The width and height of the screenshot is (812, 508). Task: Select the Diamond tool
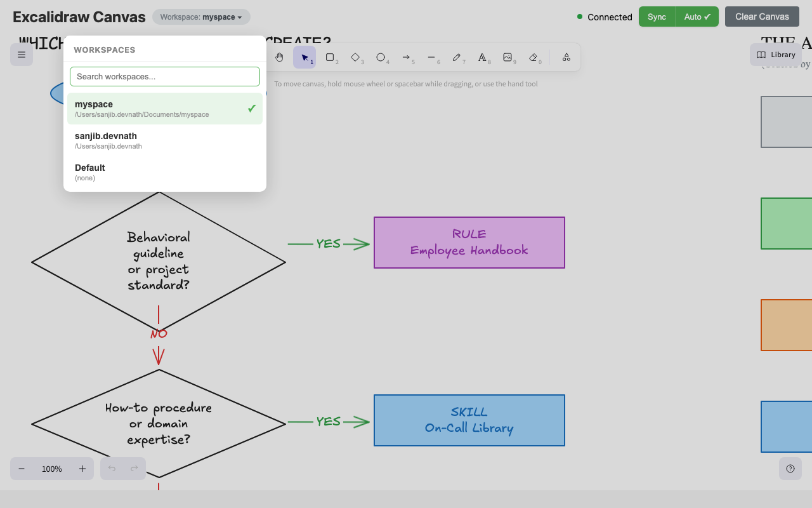click(356, 57)
